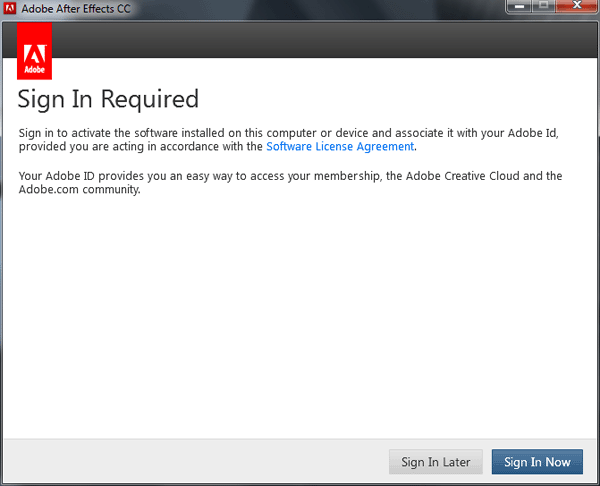Screen dimensions: 600x486
Task: Click the paragraph starting 'Your Adobe ID provides'
Action: tap(290, 183)
